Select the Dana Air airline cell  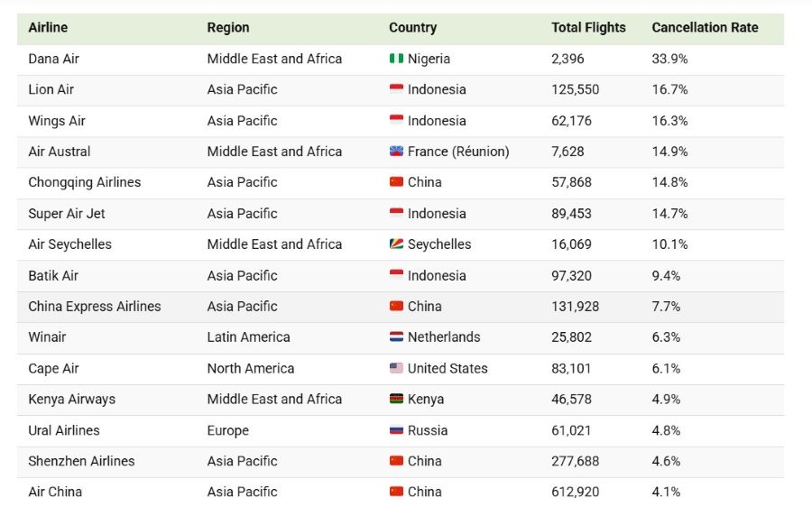click(53, 59)
